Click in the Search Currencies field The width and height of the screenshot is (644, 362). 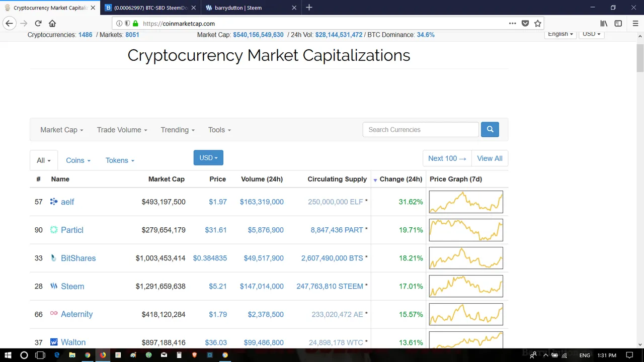[421, 129]
